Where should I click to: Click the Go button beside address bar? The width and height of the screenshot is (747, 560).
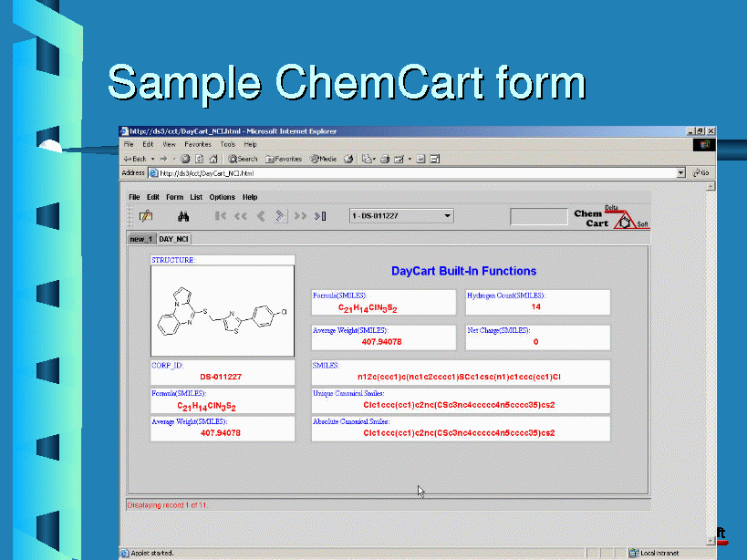point(701,173)
